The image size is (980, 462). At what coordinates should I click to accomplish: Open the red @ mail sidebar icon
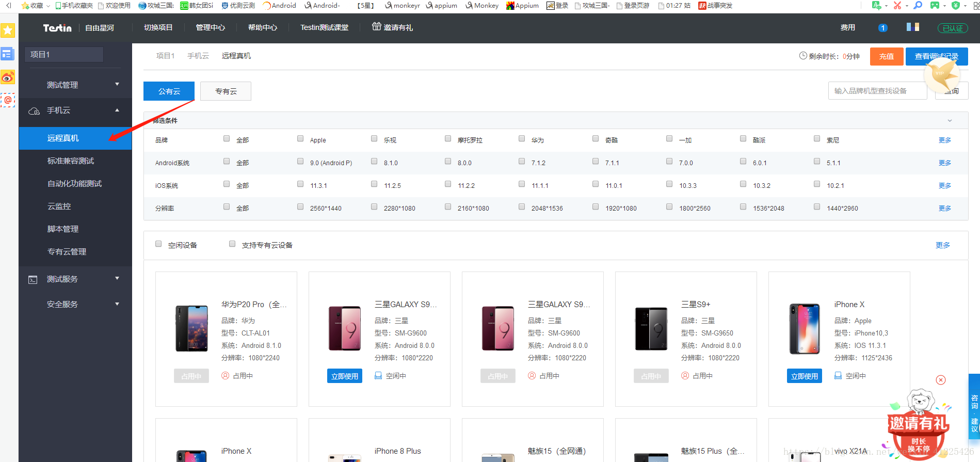click(x=8, y=100)
